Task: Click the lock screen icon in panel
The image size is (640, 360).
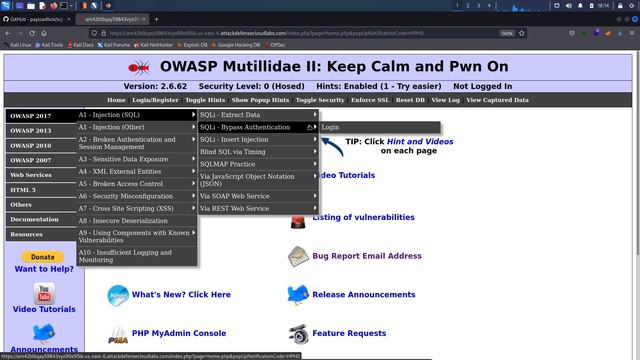Action: [620, 6]
